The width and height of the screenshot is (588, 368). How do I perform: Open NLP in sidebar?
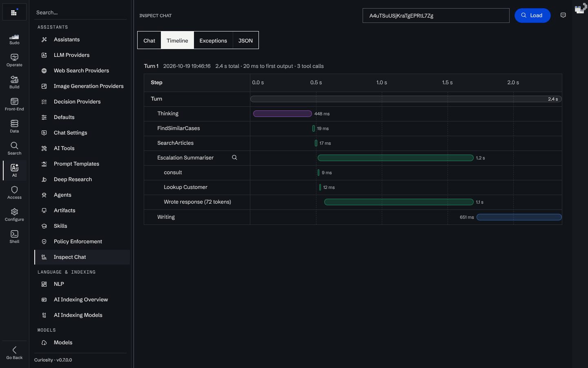pyautogui.click(x=82, y=284)
